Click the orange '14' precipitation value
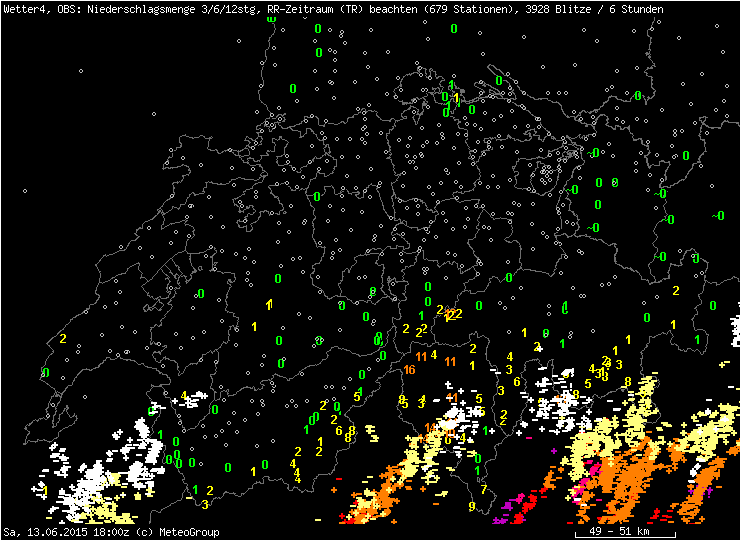740x540 pixels. point(430,428)
